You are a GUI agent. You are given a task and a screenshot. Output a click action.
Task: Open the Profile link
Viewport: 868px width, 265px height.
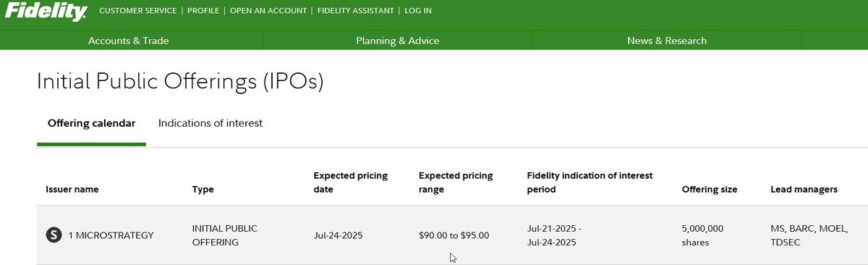(x=203, y=11)
